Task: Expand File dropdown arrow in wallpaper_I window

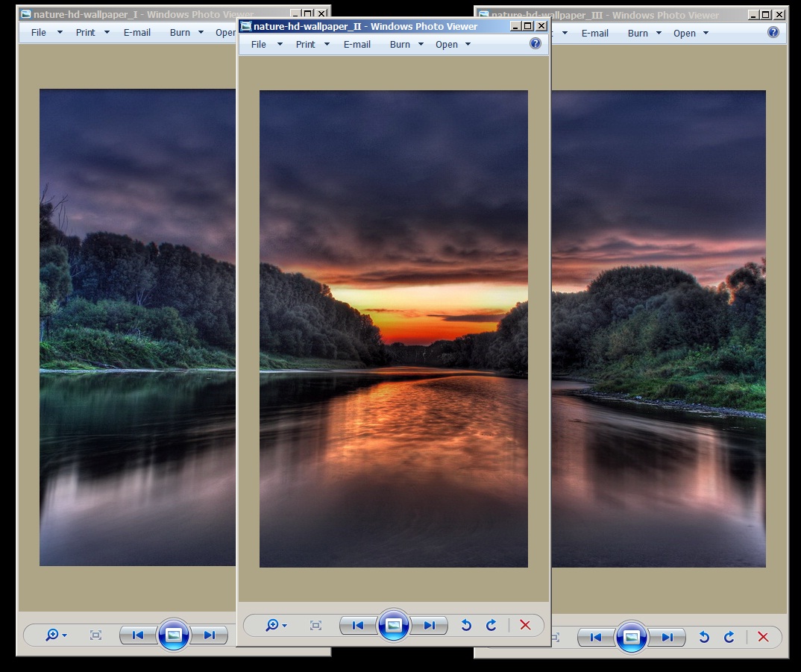Action: tap(60, 32)
